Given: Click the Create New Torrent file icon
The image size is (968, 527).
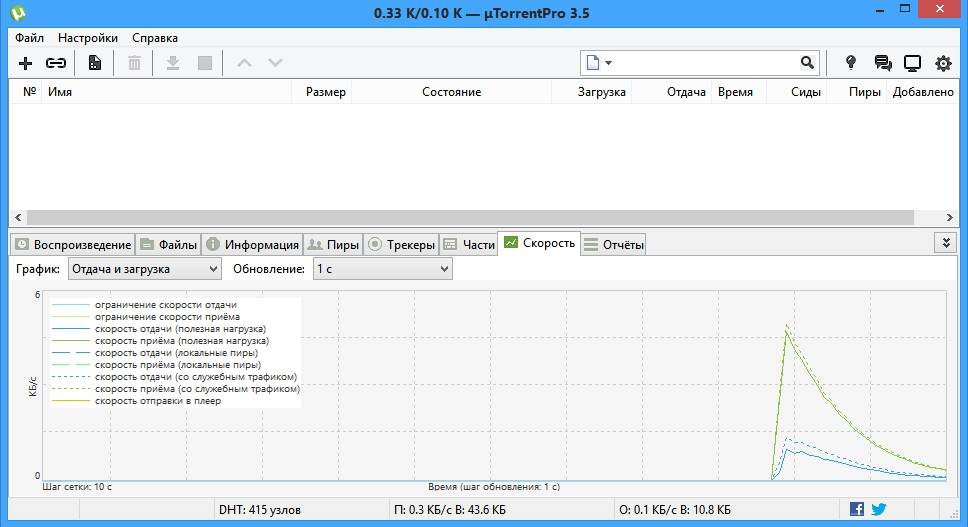Looking at the screenshot, I should tap(94, 63).
